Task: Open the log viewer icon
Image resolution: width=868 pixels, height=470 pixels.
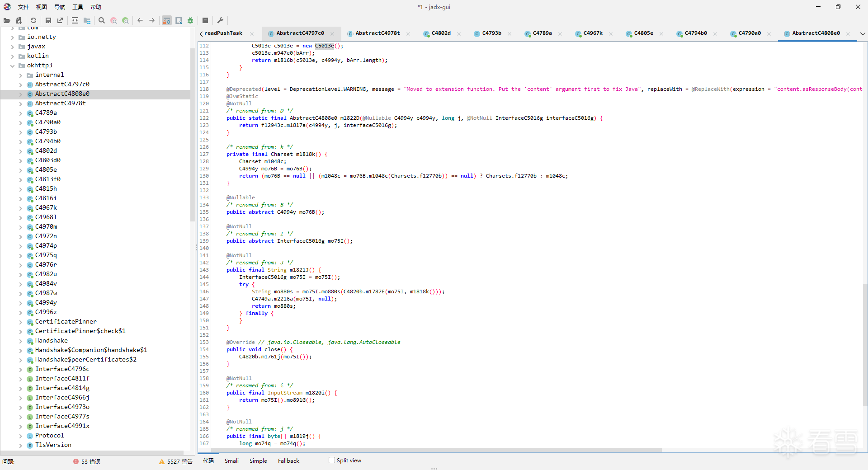Action: coord(205,20)
